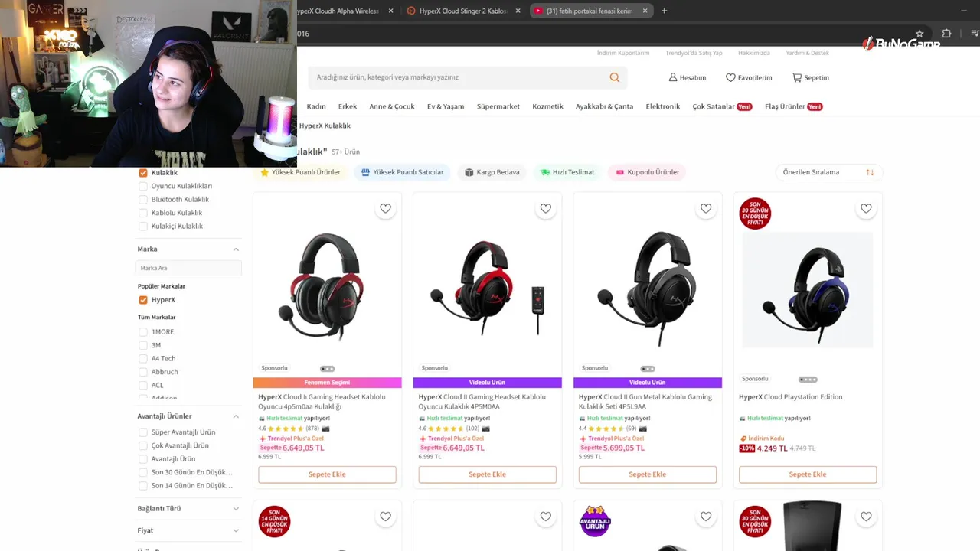Add the Cloud II Gaming Headset to cart
The width and height of the screenshot is (980, 551).
pyautogui.click(x=487, y=474)
